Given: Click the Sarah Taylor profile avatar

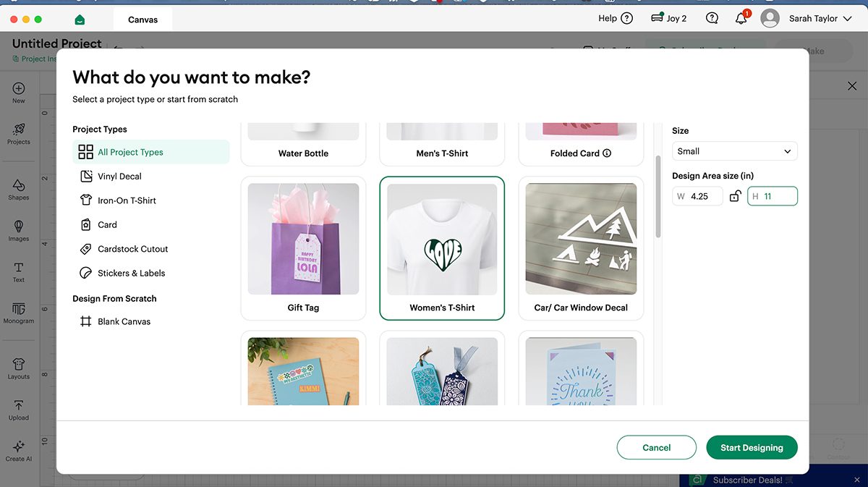Looking at the screenshot, I should [770, 19].
